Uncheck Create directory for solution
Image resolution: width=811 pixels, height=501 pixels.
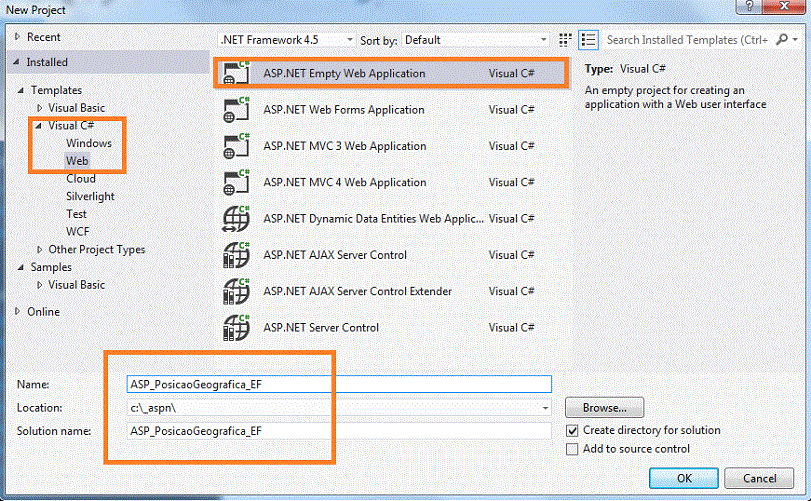coord(572,430)
